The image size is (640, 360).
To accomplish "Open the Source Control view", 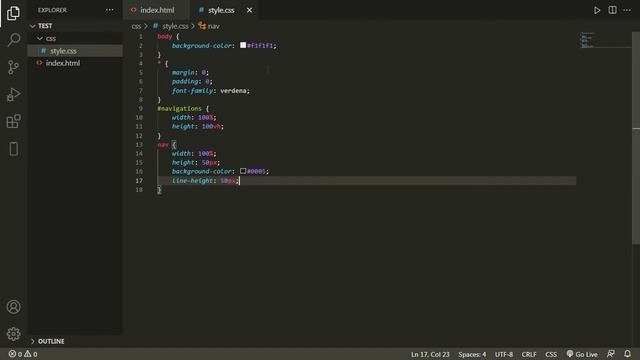I will [13, 67].
